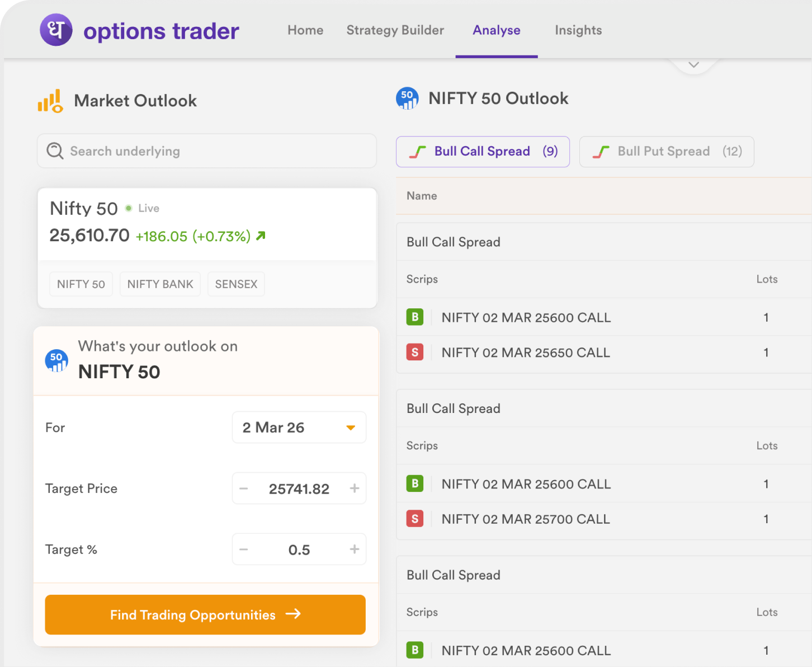Open the Strategy Builder tab
The image size is (812, 667).
point(395,30)
